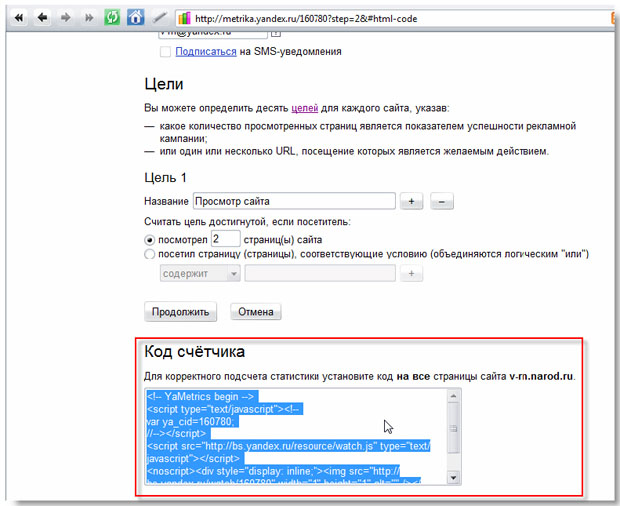
Task: Open the "содержит" condition dropdown
Action: (199, 273)
